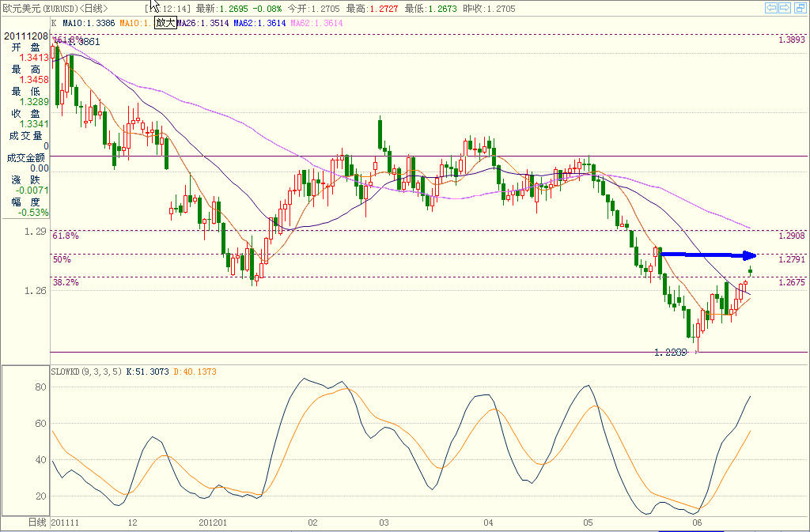Click the 20 level on SLOWKD axis

[x=40, y=496]
